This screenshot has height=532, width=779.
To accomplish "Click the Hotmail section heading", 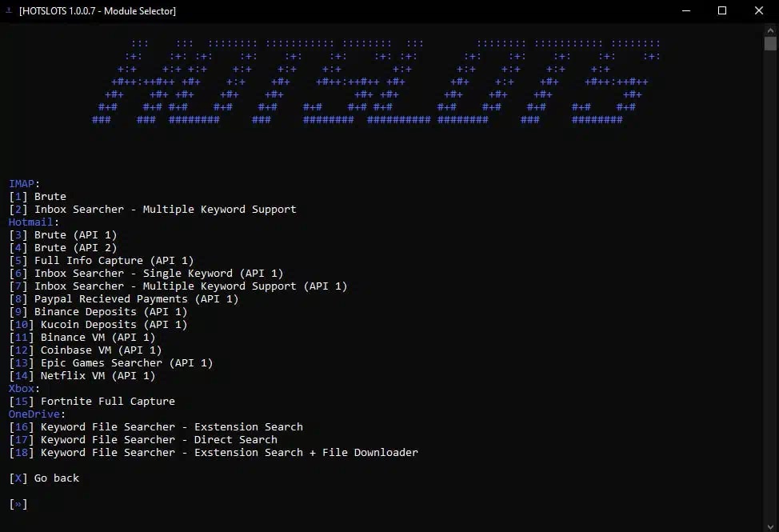I will (x=34, y=222).
